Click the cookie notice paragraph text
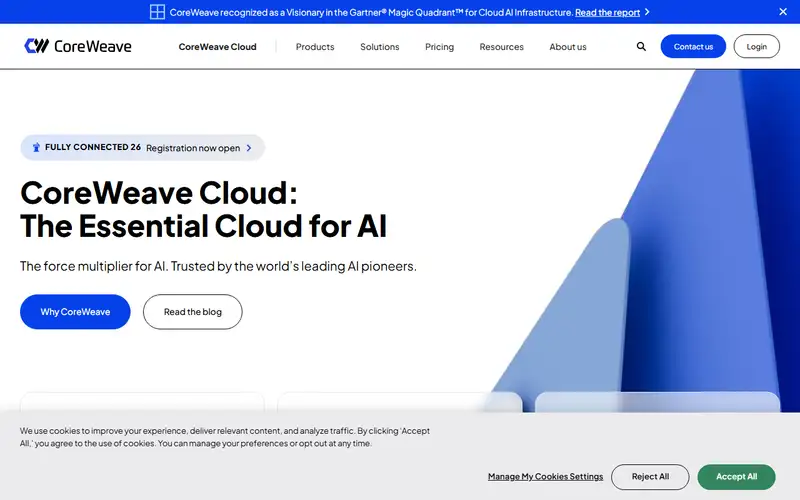The image size is (800, 500). tap(224, 437)
